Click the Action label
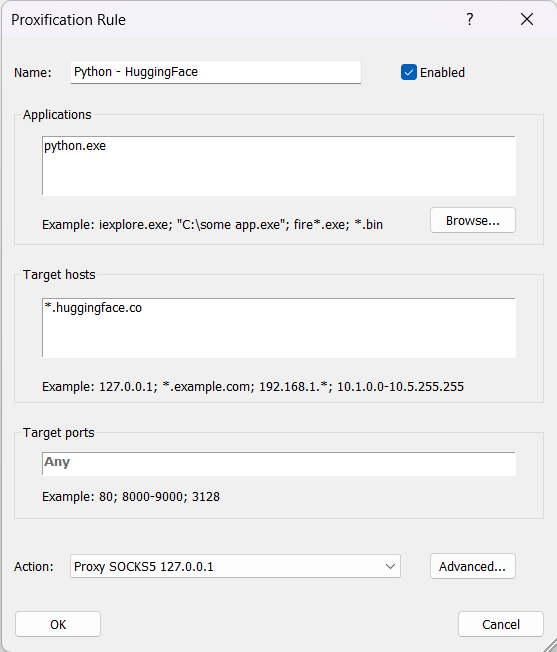Screen dimensions: 557x652 [x=34, y=567]
